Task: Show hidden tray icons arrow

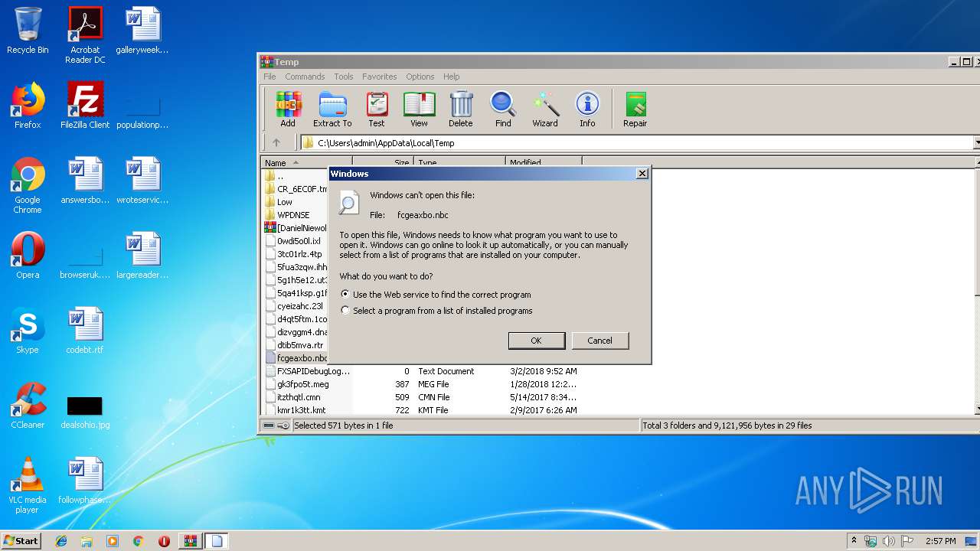Action: point(854,540)
